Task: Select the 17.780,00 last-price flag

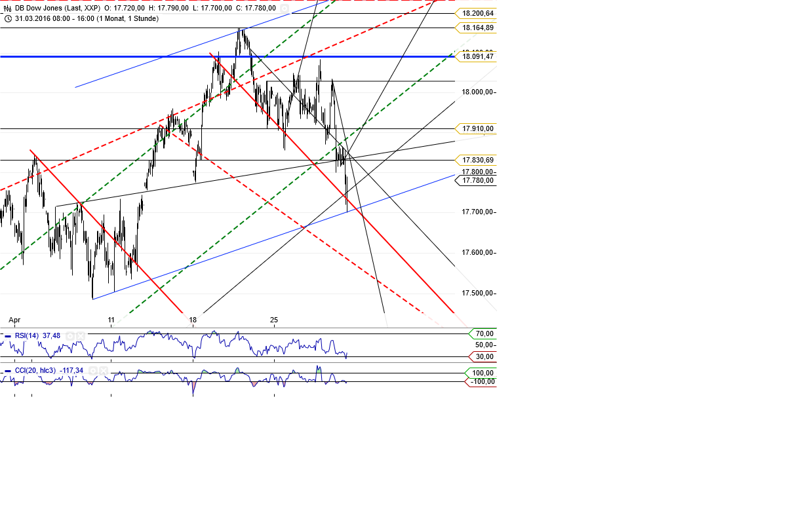Action: click(477, 181)
